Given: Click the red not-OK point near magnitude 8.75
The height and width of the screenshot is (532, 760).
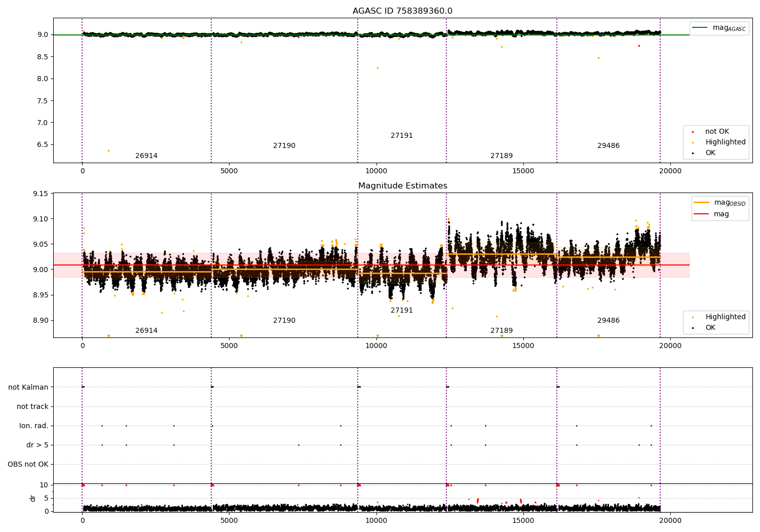Looking at the screenshot, I should (x=639, y=46).
